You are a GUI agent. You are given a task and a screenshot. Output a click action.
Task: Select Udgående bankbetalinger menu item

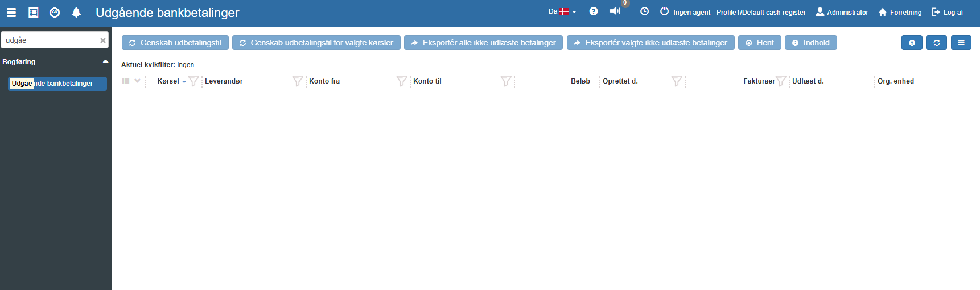click(57, 84)
